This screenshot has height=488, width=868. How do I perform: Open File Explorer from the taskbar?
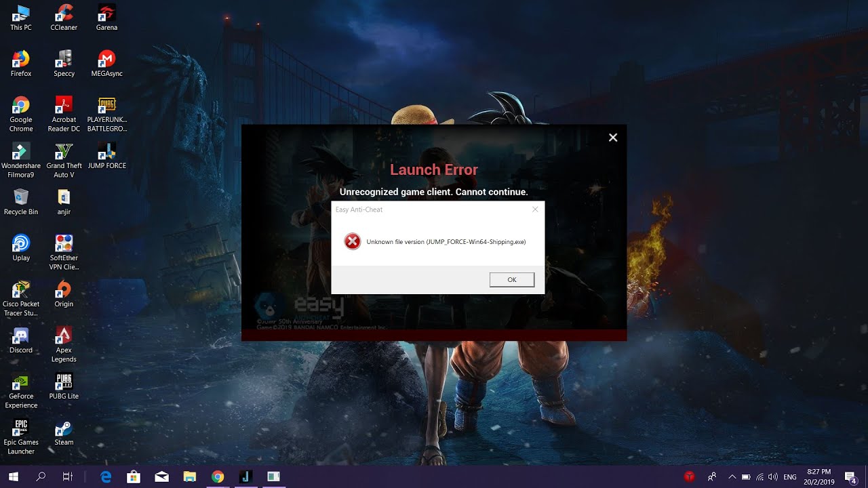pyautogui.click(x=189, y=476)
